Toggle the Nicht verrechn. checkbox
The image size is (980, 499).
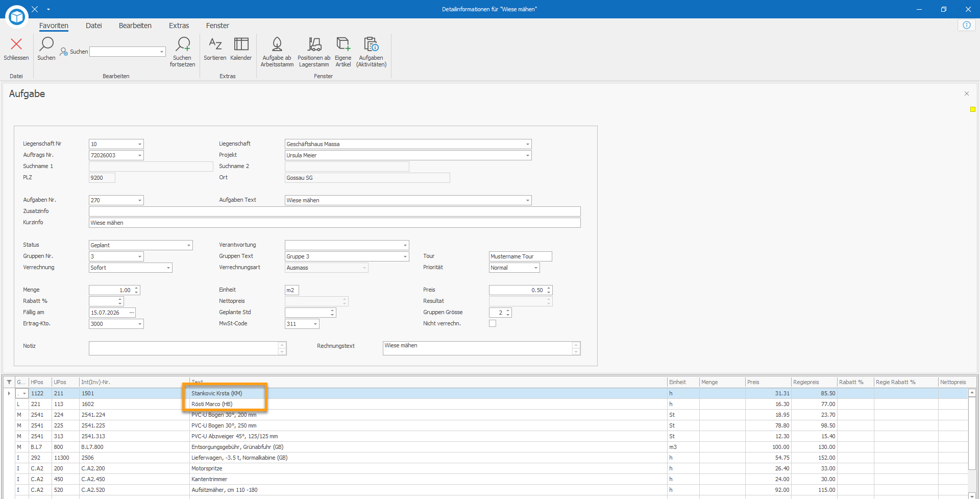click(493, 323)
